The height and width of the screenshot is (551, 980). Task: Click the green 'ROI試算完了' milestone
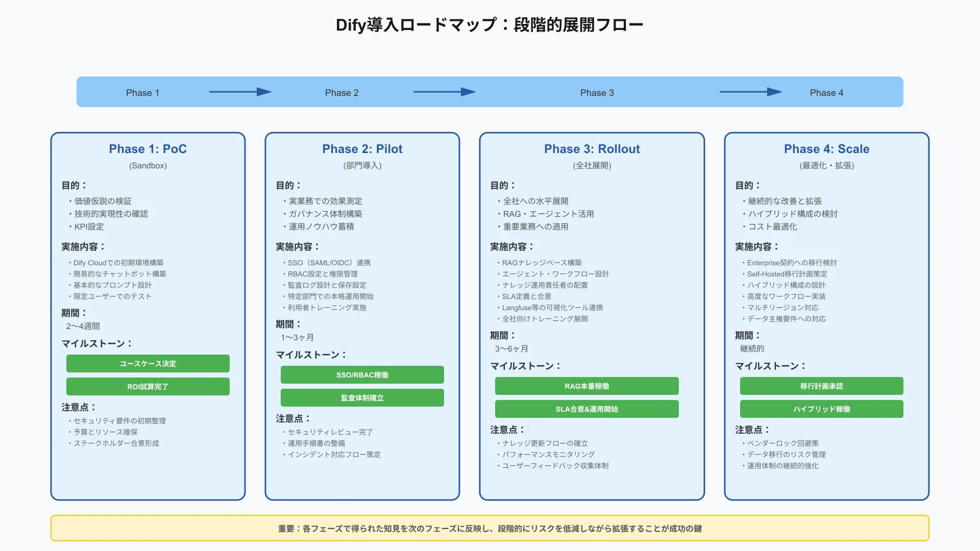point(148,387)
